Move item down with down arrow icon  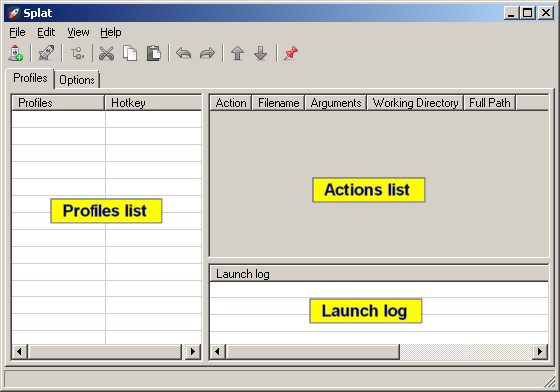coord(261,53)
